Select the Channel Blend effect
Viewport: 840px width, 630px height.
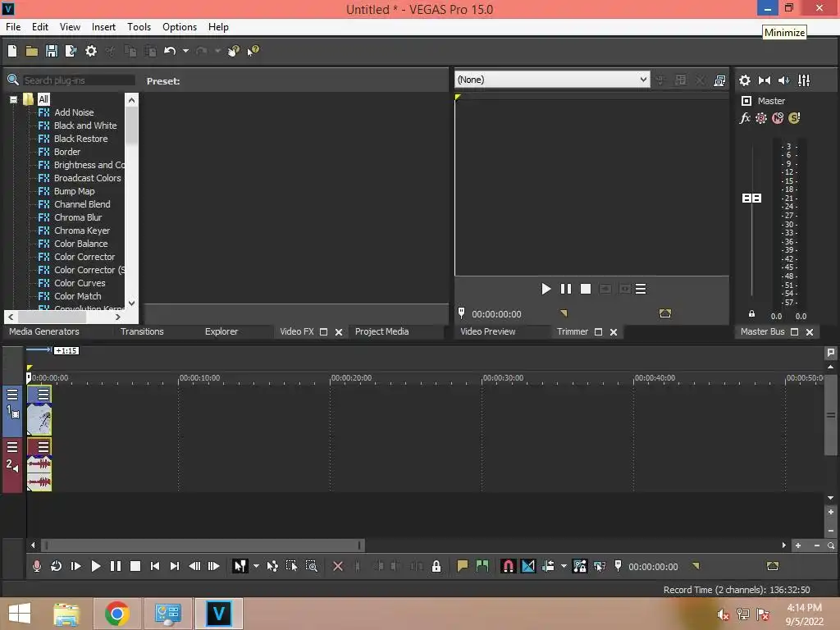tap(82, 204)
